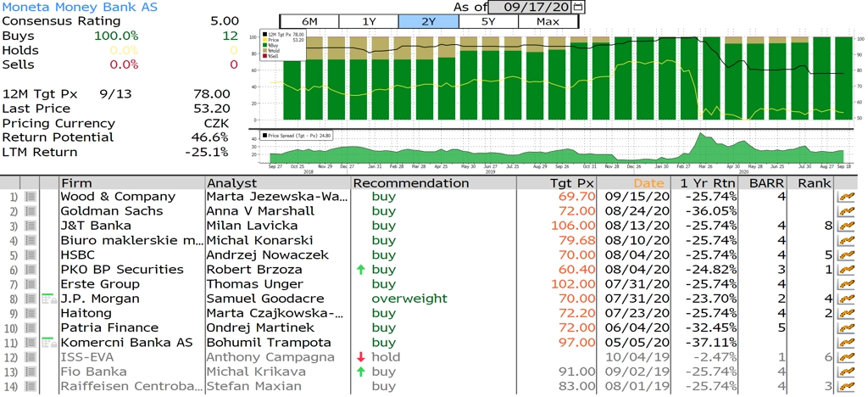Click the locked-table icon beside J.P. Morgan
868x397 pixels.
point(50,299)
